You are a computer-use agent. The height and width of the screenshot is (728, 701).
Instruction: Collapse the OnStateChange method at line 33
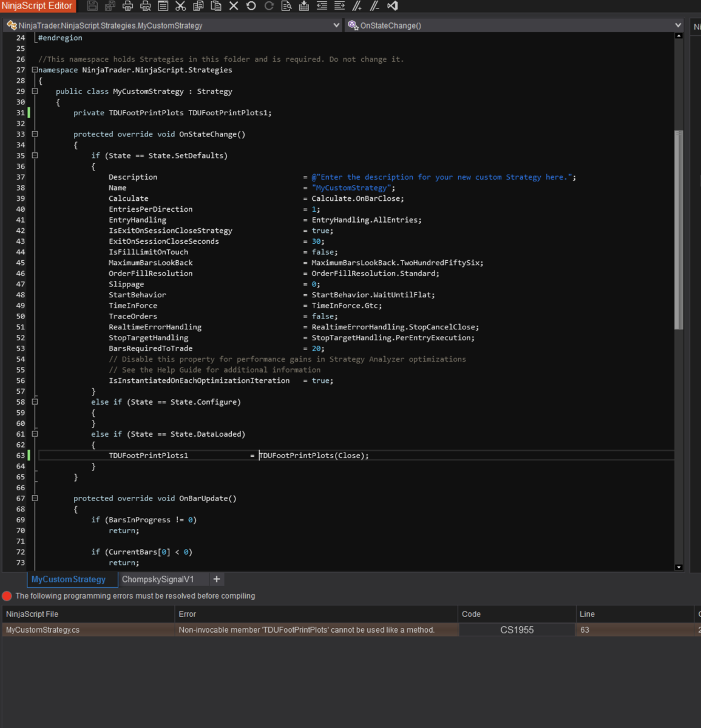[35, 134]
